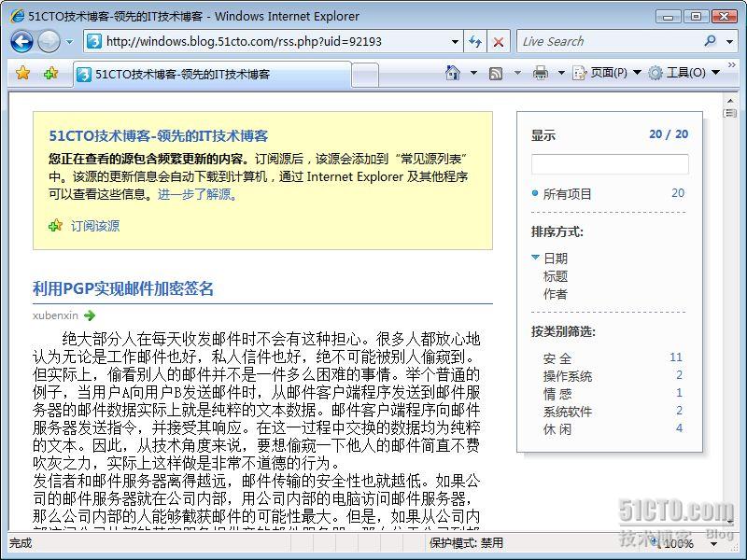Open the zoom level dropdown arrow

click(x=713, y=544)
